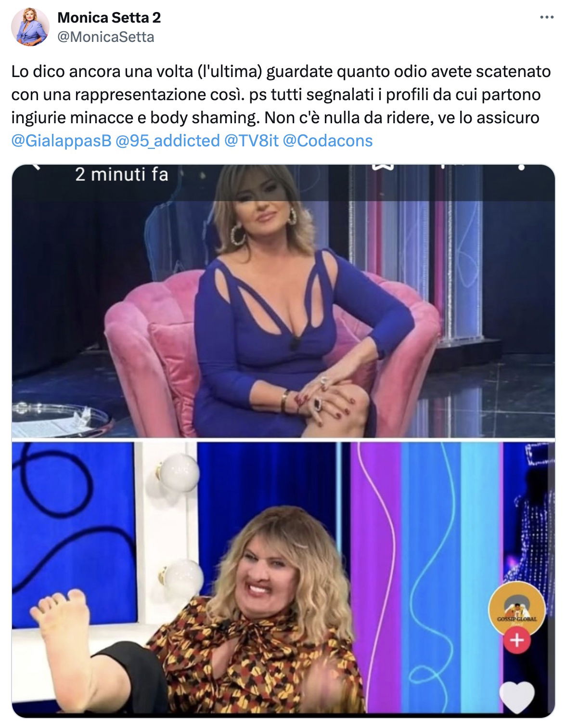Open the Monica Setta 2 display name
This screenshot has height=728, width=566.
coord(109,18)
